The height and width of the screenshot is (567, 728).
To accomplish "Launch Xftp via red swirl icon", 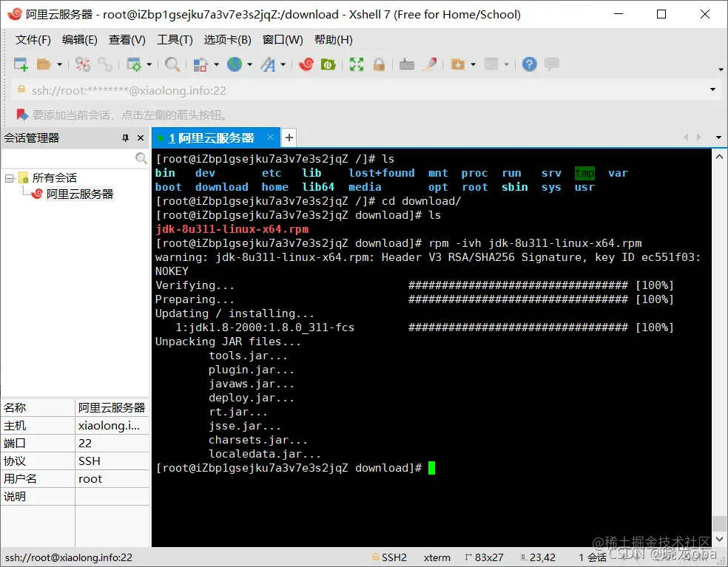I will [306, 64].
